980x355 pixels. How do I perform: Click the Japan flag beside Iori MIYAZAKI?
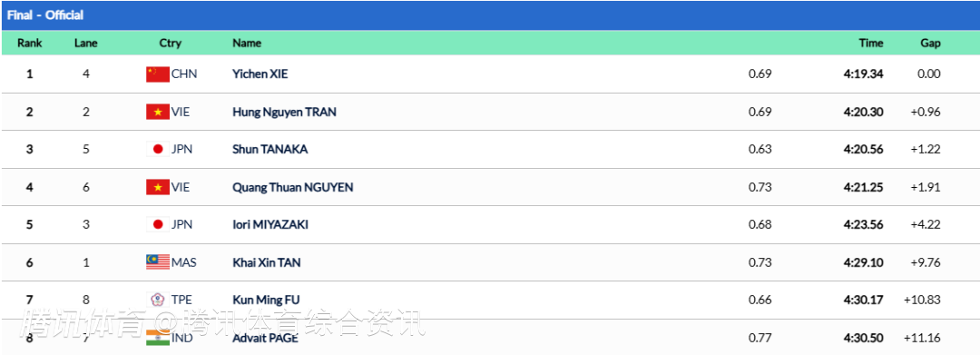[x=158, y=224]
